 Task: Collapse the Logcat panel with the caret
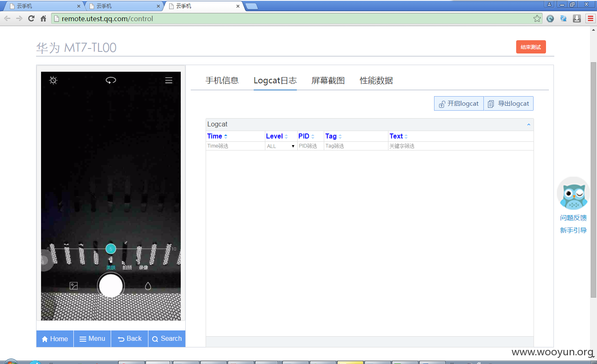(529, 124)
